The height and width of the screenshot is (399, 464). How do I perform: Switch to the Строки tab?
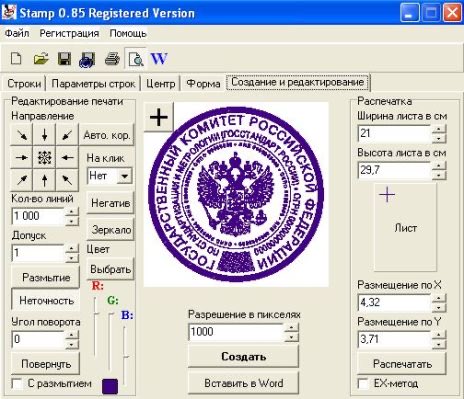[24, 83]
